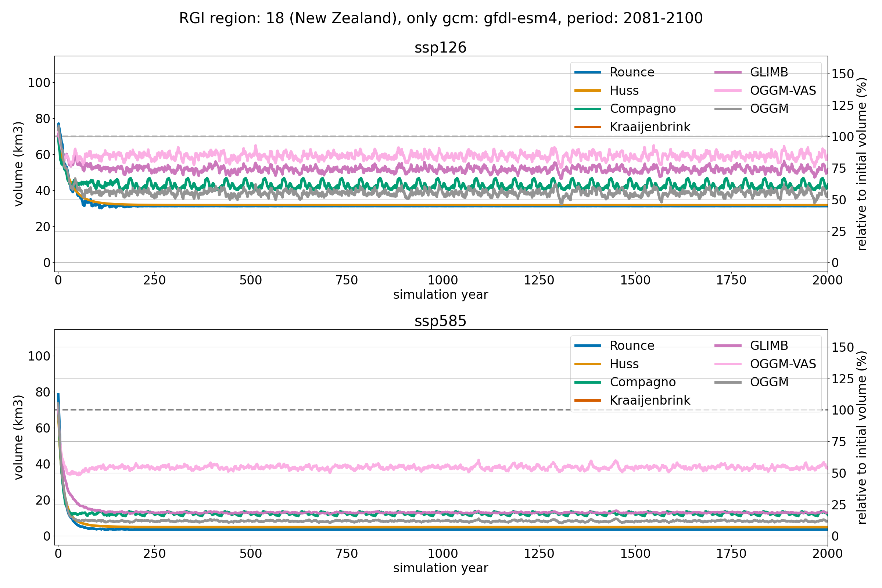Click the Kraaijenbrink legend entry in ssp585 plot

tap(649, 400)
